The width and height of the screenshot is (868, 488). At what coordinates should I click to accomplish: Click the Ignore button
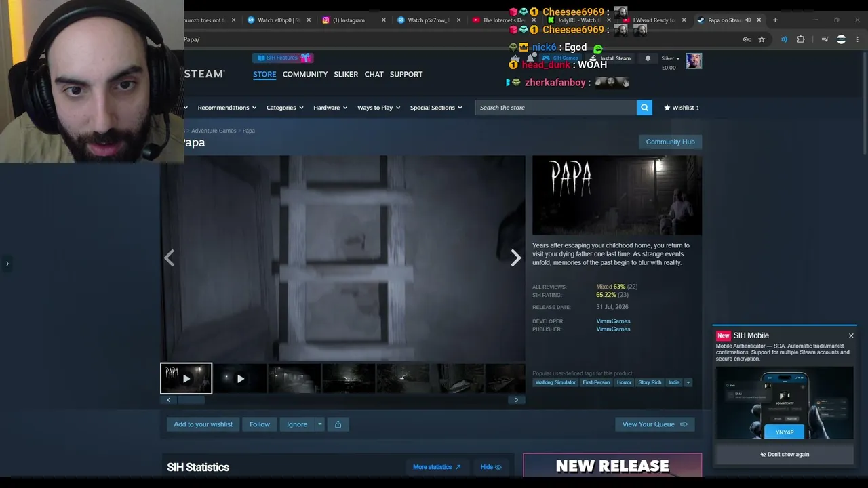click(x=297, y=424)
